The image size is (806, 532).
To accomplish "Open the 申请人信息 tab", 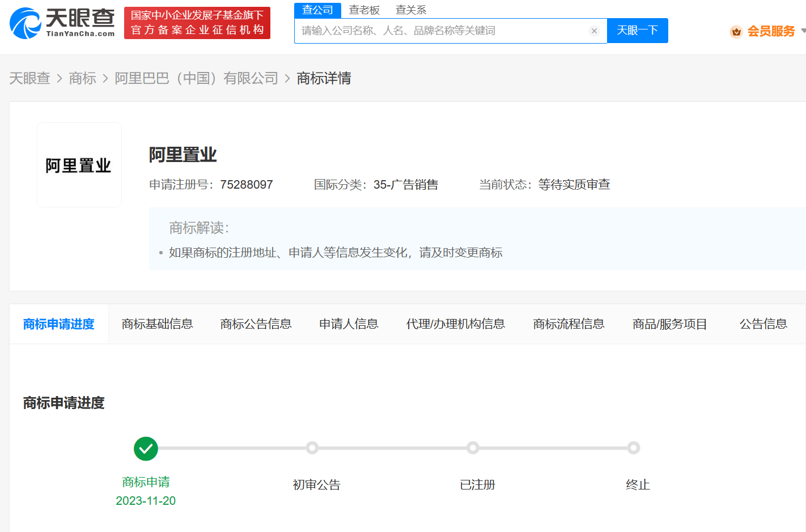I will point(349,324).
